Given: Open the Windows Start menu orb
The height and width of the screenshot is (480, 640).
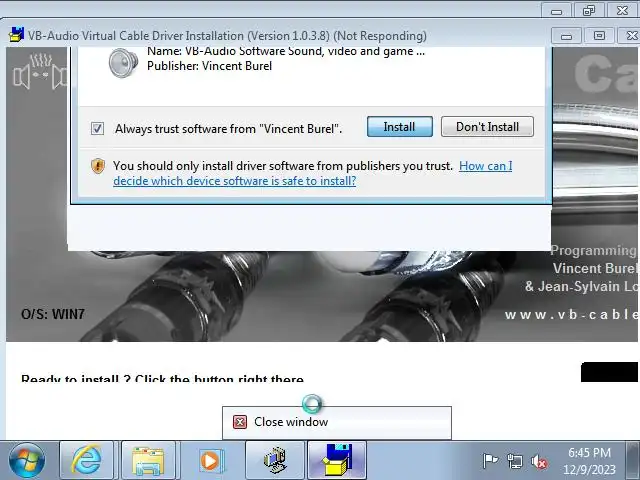Looking at the screenshot, I should point(27,460).
